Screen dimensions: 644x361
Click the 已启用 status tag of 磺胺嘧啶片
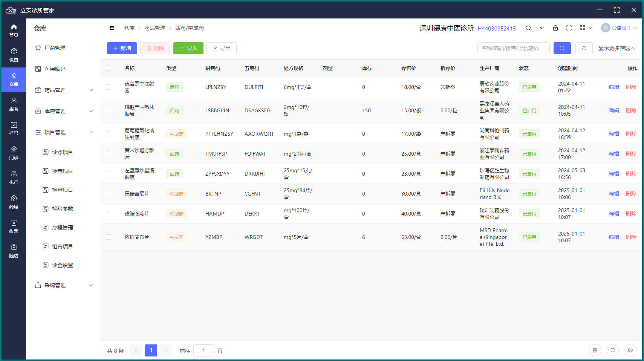(529, 214)
